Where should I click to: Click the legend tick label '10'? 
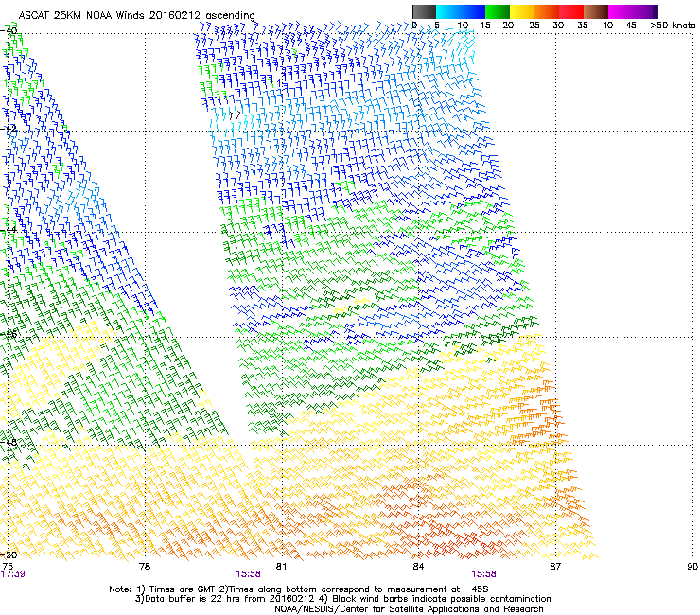click(463, 26)
